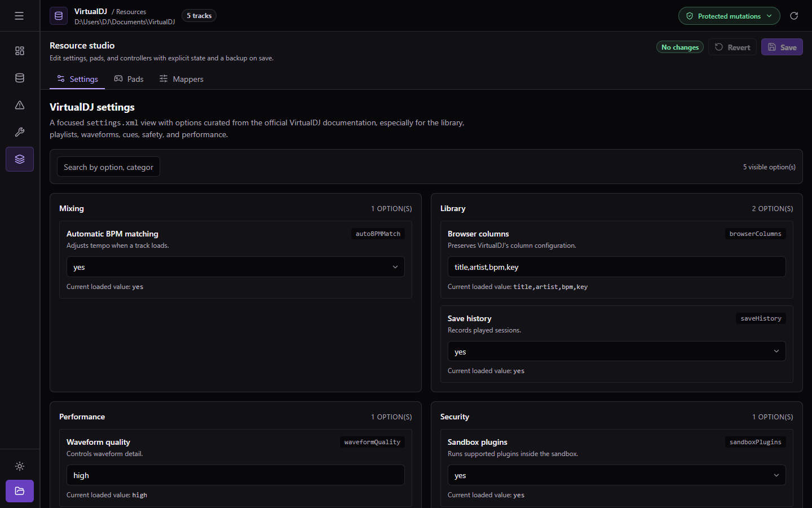This screenshot has width=812, height=508.
Task: Click 'Records played sessions.' description
Action: pyautogui.click(x=484, y=330)
